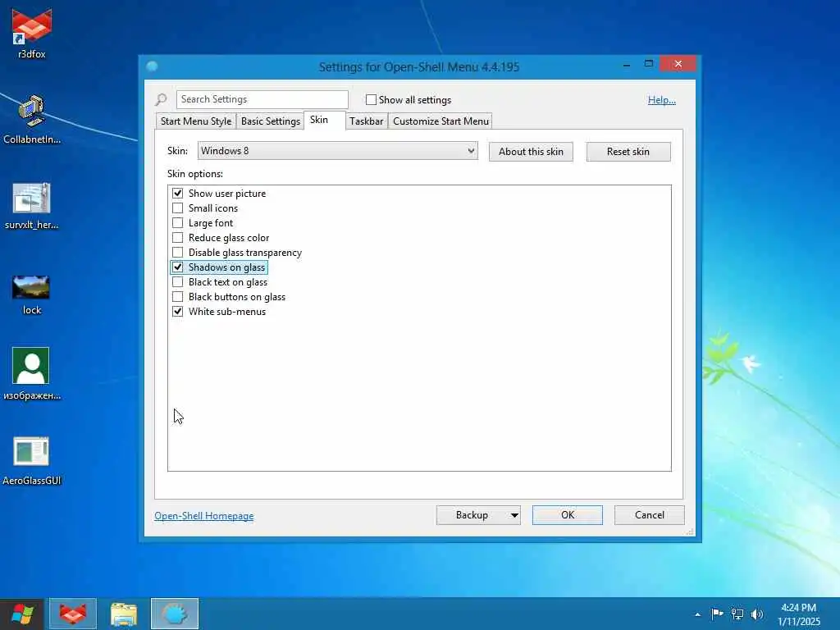Viewport: 840px width, 630px height.
Task: Open the clock showing 4:24 PM
Action: (799, 614)
